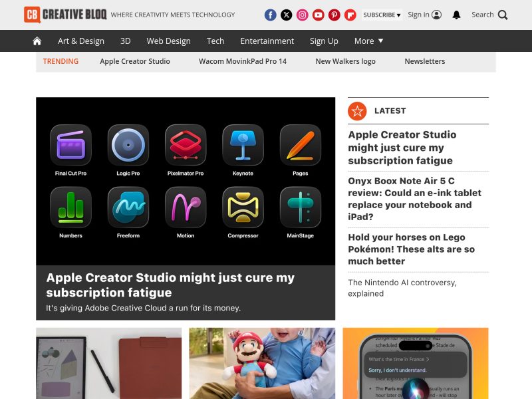Screen dimensions: 532x399
Task: Open New Walkers logo trending link
Action: tap(345, 61)
